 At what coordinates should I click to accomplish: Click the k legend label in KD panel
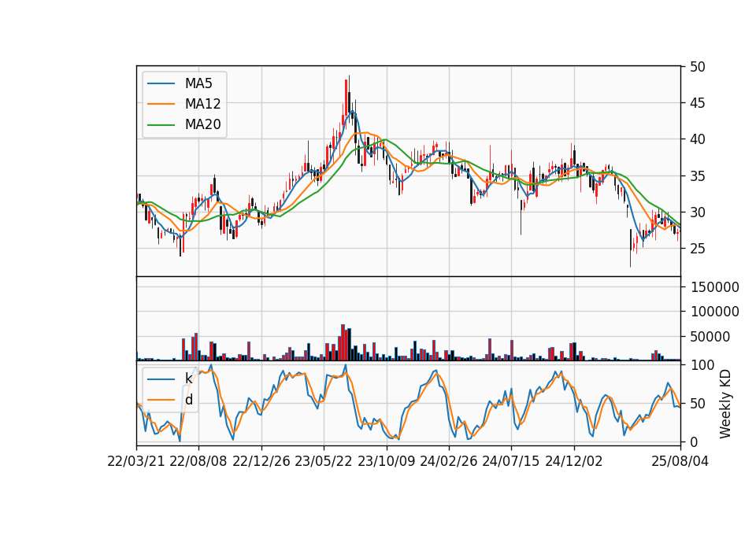tap(188, 379)
